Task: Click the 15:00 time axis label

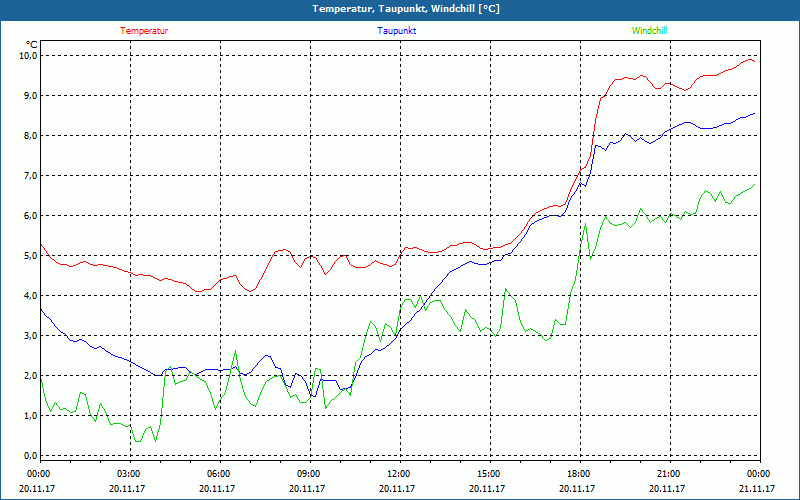Action: 488,474
